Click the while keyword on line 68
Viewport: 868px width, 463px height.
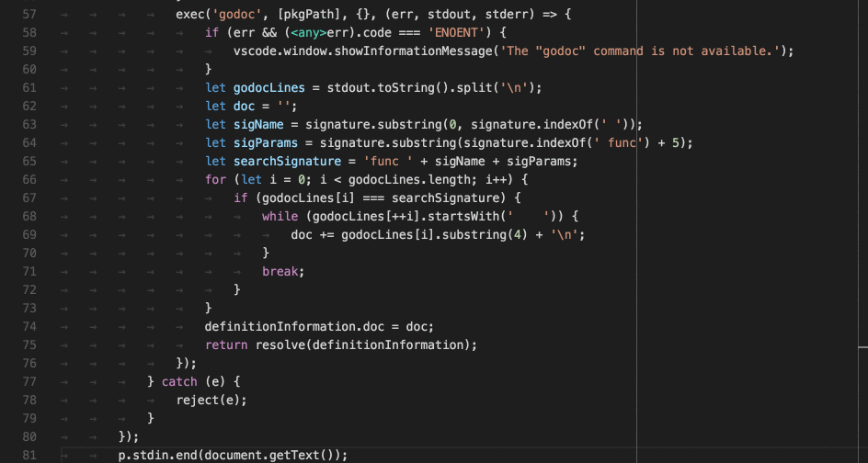pyautogui.click(x=280, y=217)
